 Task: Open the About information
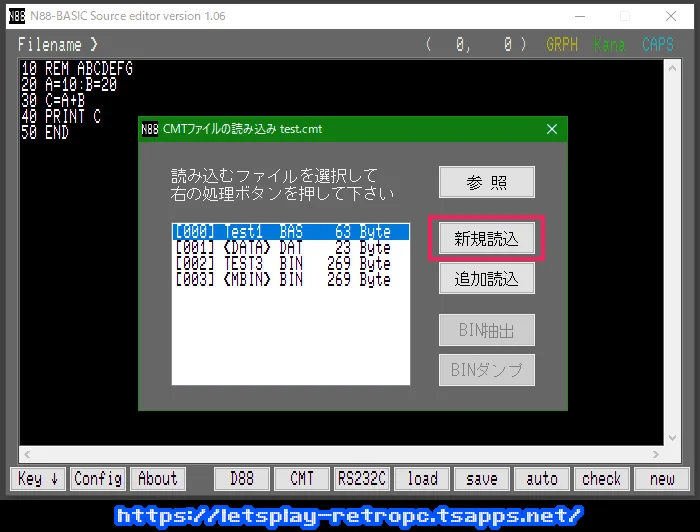[x=157, y=479]
